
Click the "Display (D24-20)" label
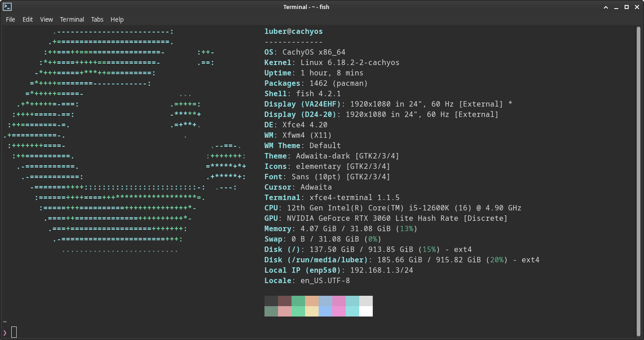point(301,115)
